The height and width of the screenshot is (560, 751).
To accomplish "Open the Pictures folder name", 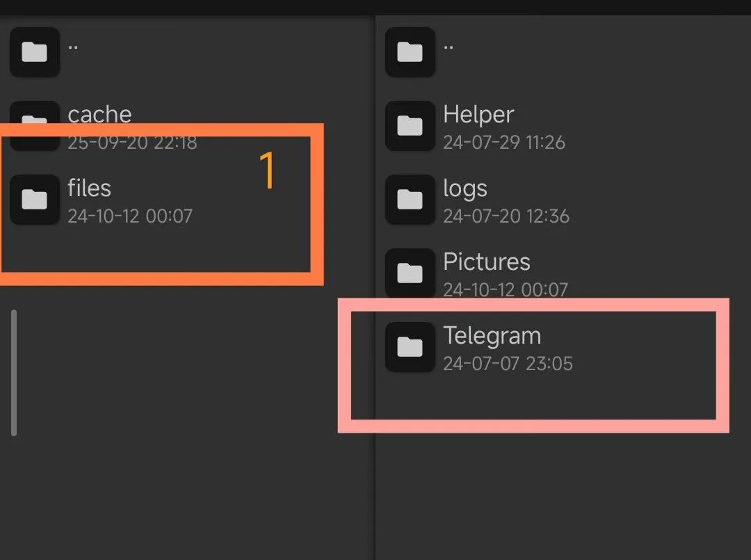I will [487, 262].
